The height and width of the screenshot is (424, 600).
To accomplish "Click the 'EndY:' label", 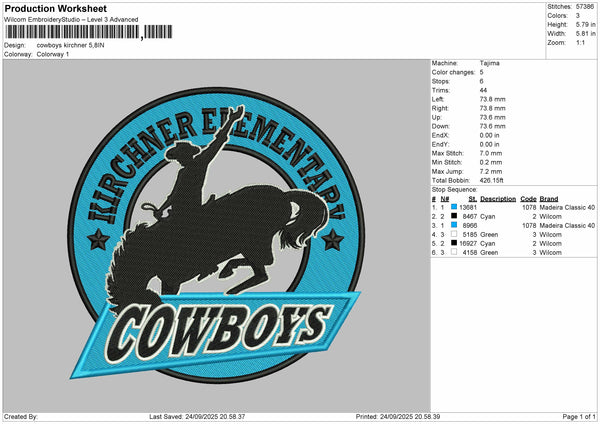I will 440,144.
